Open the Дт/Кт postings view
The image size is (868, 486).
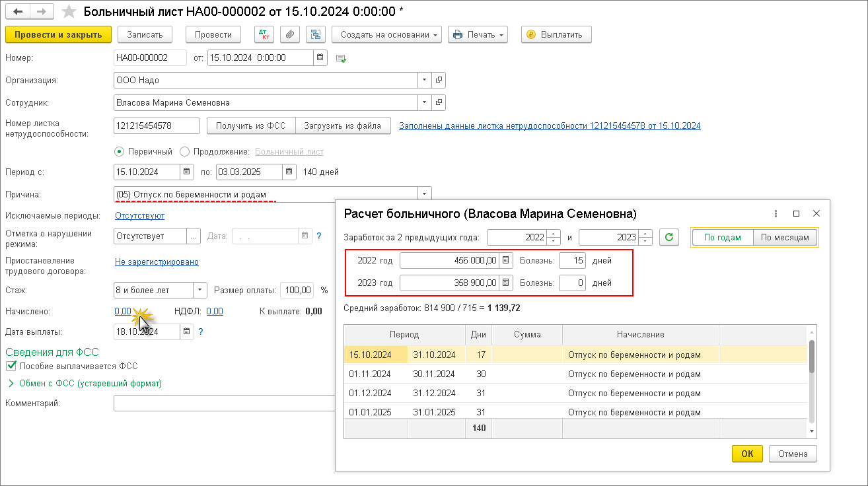(264, 34)
